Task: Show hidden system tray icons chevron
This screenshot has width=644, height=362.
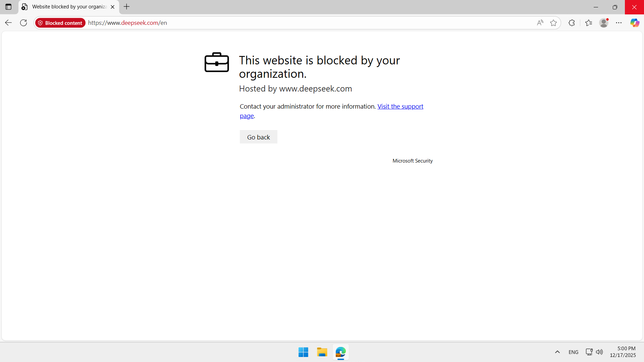Action: [557, 352]
